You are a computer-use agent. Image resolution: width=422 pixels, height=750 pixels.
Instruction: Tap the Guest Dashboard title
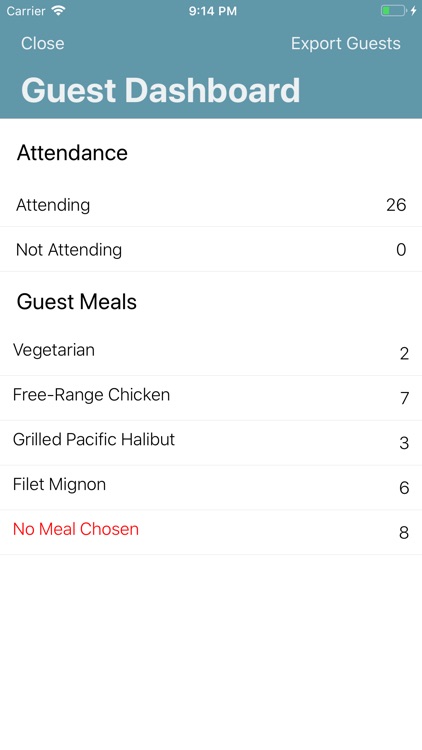tap(160, 90)
